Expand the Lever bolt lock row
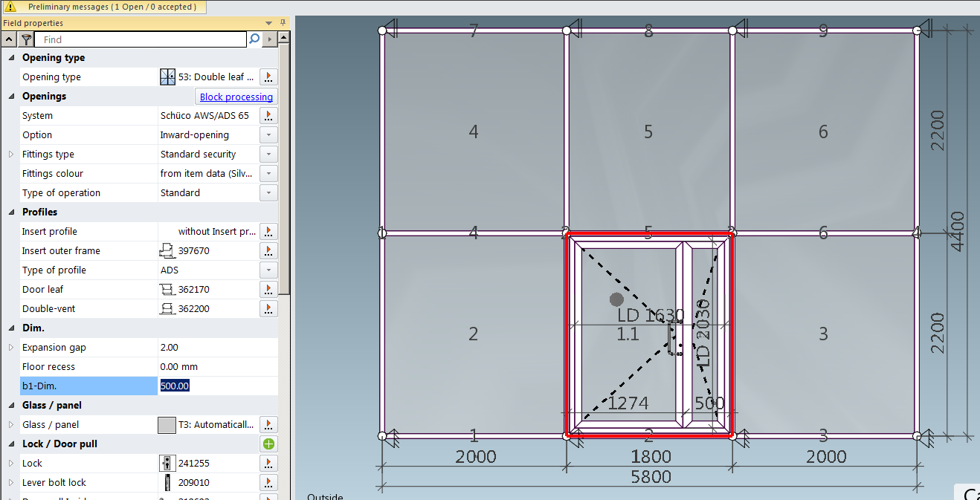 (x=10, y=483)
